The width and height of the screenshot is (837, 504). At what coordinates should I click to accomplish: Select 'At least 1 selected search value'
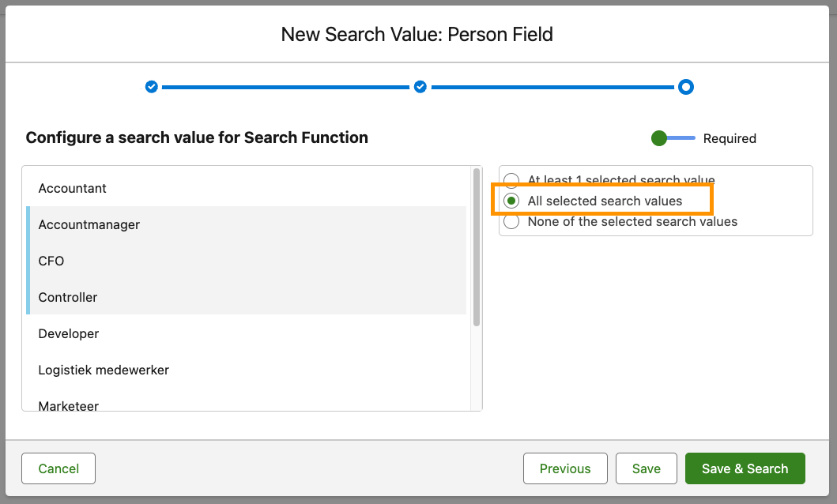click(512, 180)
